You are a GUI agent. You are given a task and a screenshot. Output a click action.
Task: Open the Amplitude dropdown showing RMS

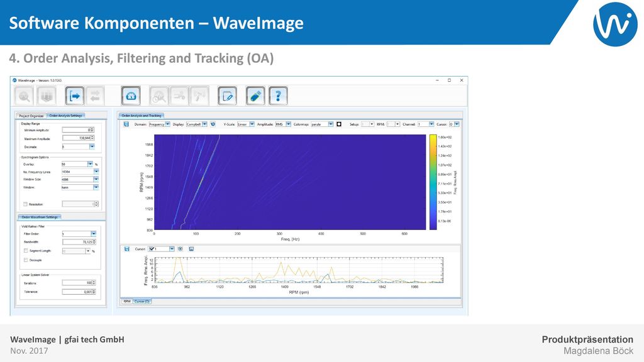click(x=283, y=124)
